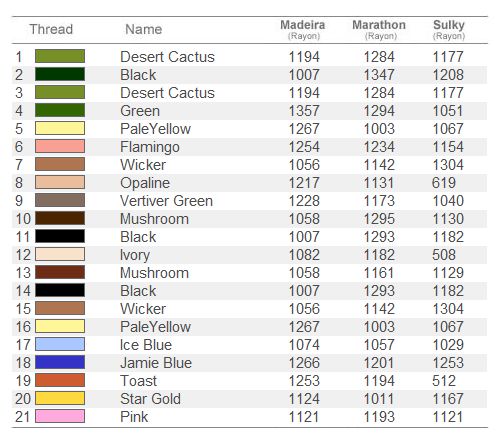
Task: Click Sulky code 619 for Opaline
Action: (444, 183)
